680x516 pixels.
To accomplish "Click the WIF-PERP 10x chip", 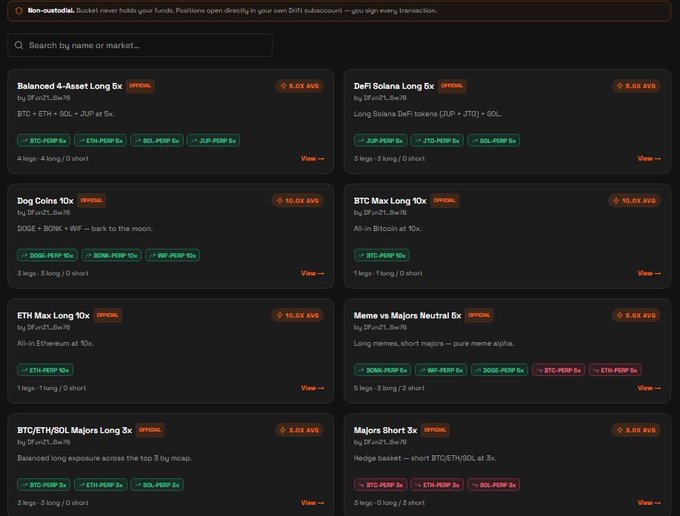I will pos(173,255).
